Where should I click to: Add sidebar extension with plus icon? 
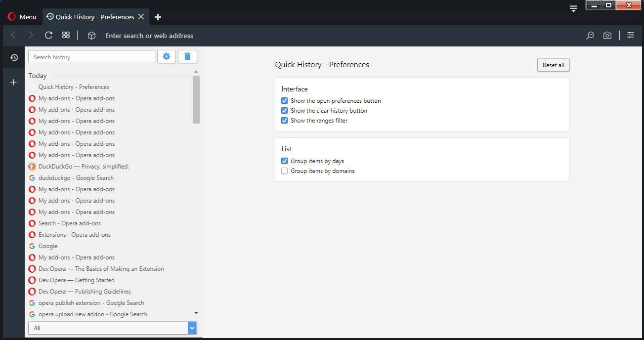(14, 82)
